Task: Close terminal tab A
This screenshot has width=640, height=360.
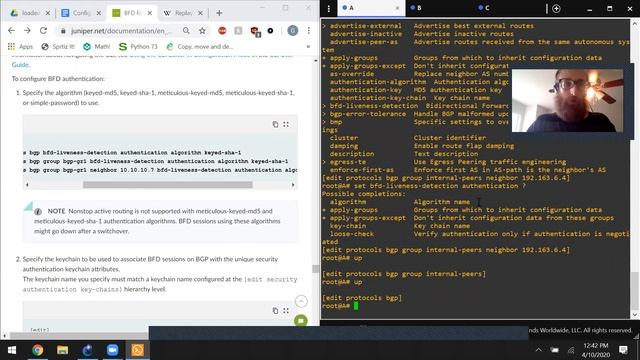Action: [x=398, y=8]
